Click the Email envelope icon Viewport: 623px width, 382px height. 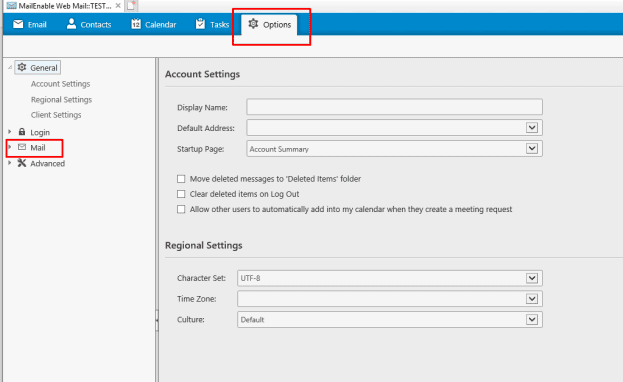(18, 24)
